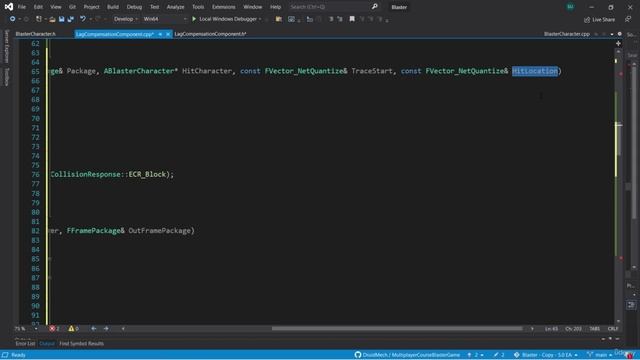Open the Git menu
This screenshot has height=360, width=640.
click(72, 7)
